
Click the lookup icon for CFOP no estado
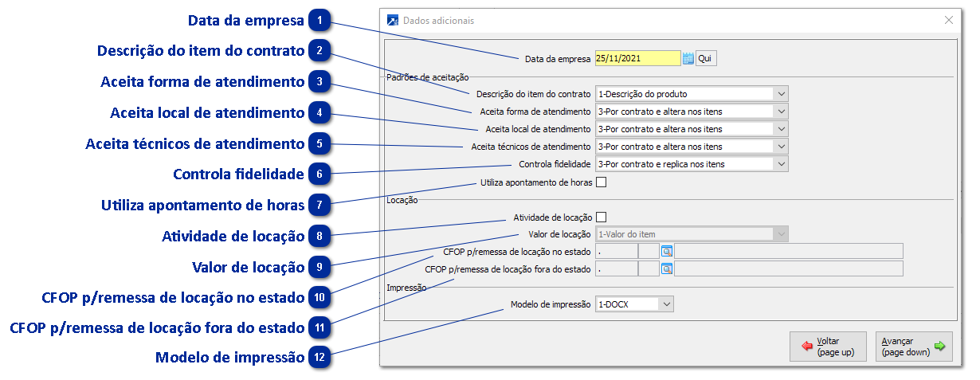(x=666, y=251)
